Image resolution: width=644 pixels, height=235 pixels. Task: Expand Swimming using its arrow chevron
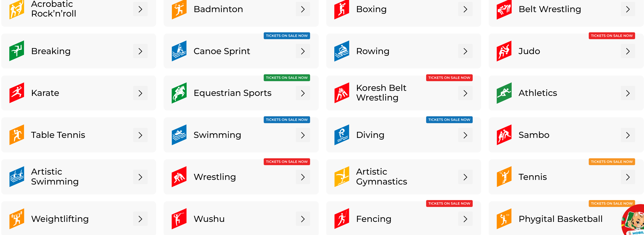click(302, 135)
